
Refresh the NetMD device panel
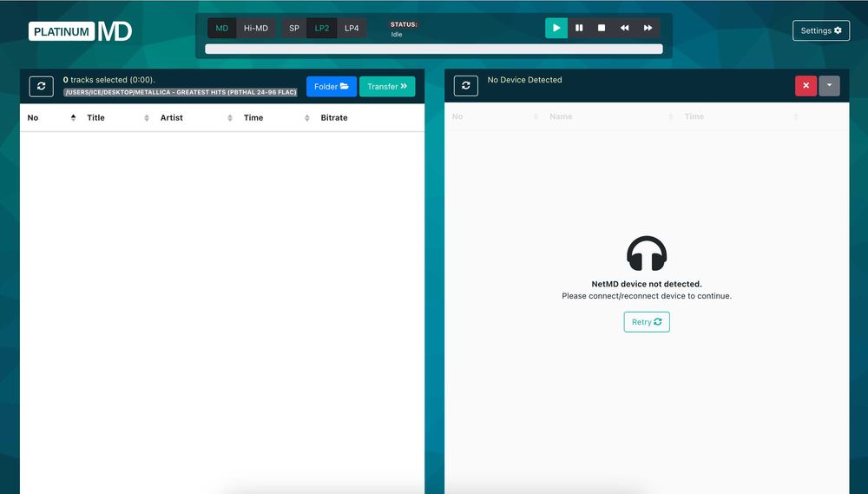tap(466, 86)
